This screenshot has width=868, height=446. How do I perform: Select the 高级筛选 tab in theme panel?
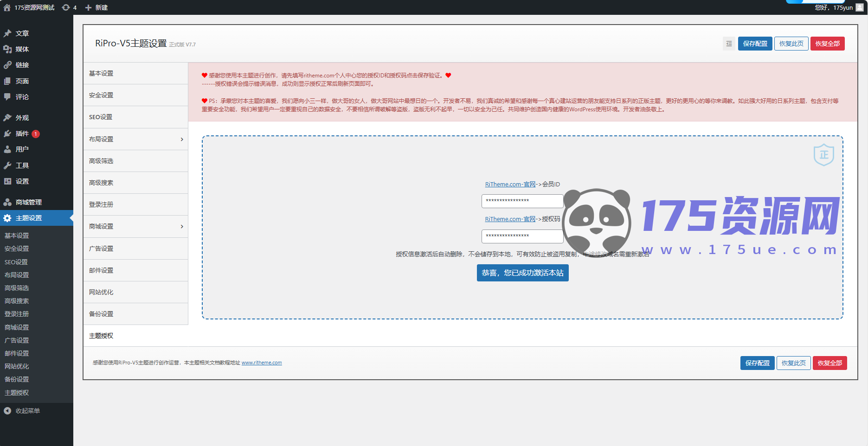tap(135, 161)
